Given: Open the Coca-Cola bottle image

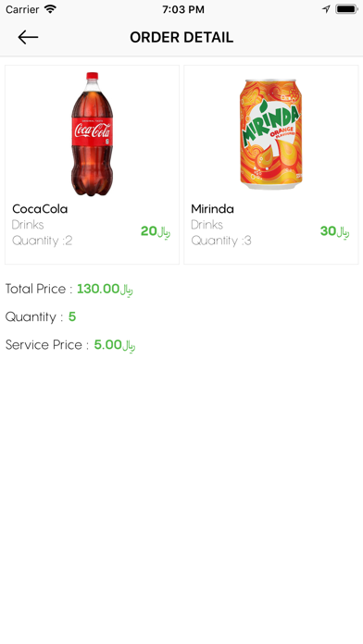Looking at the screenshot, I should coord(92,134).
